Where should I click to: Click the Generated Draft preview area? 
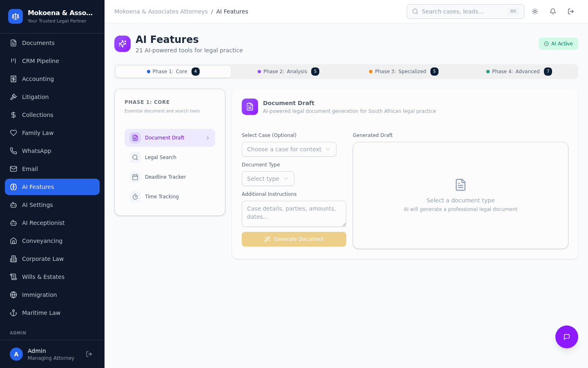(x=461, y=195)
